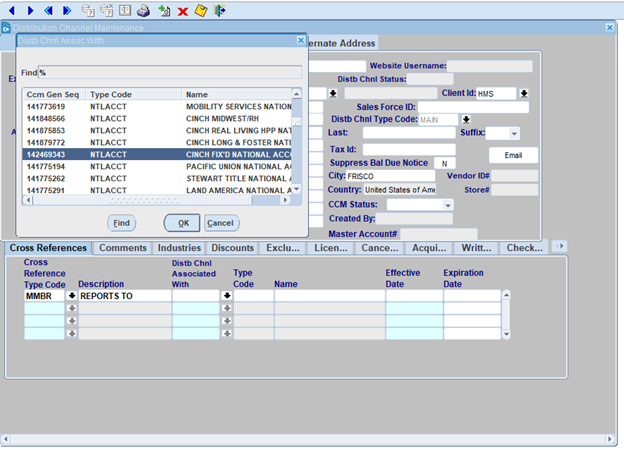Go to previous record with left arrow
Viewport: 624px width, 450px height.
pos(12,11)
